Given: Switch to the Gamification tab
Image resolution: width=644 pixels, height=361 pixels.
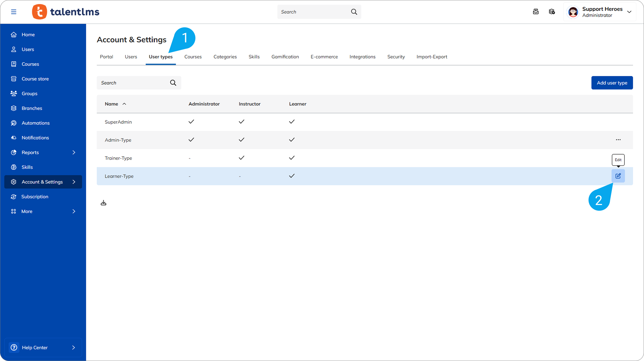Looking at the screenshot, I should click(285, 57).
